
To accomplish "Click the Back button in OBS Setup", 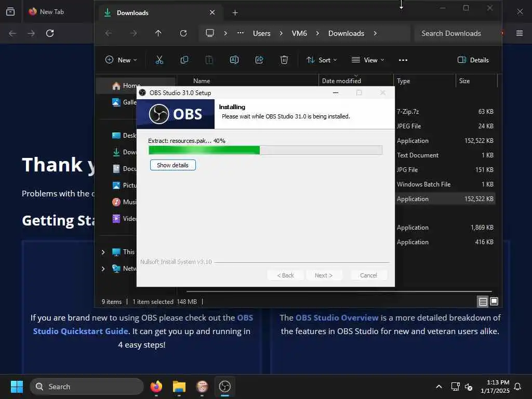I will tap(285, 275).
